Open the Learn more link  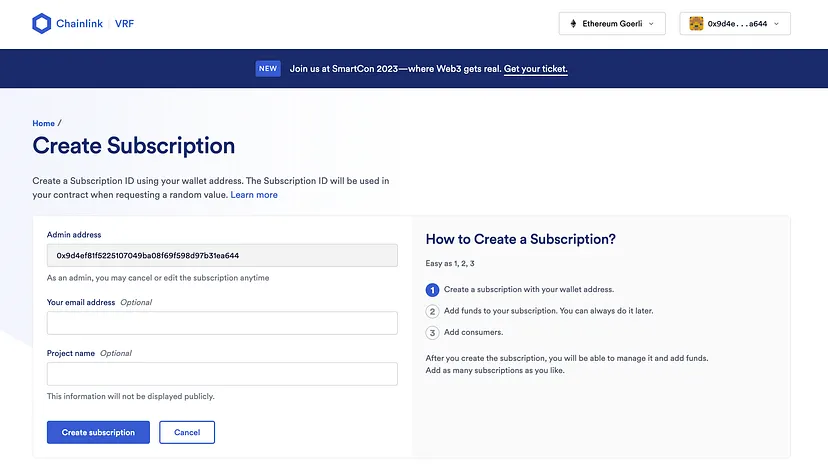click(254, 195)
